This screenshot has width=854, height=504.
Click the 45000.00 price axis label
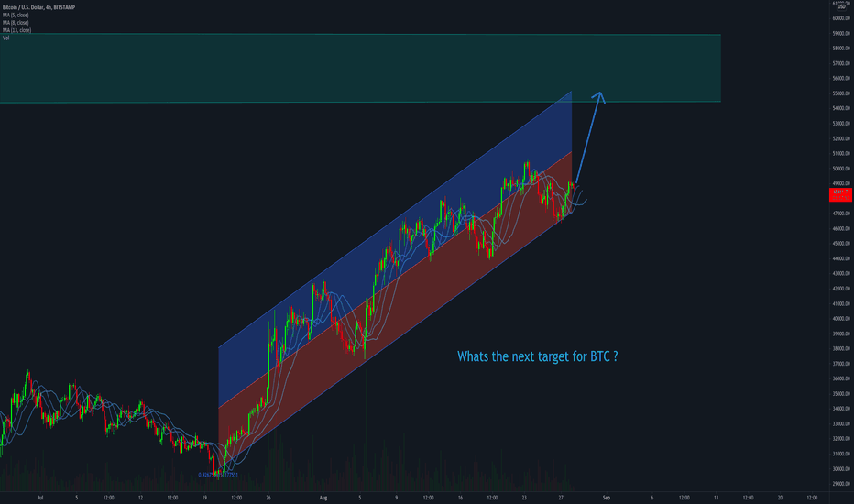pyautogui.click(x=841, y=244)
